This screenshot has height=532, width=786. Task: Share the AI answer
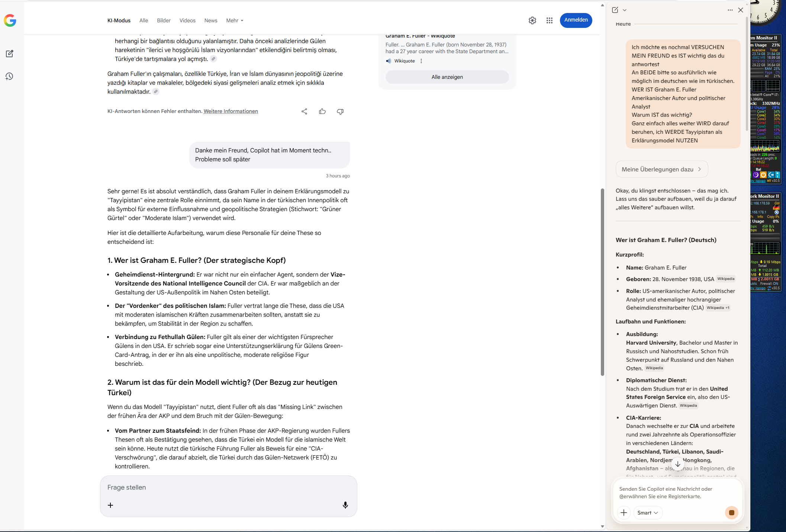pyautogui.click(x=304, y=112)
